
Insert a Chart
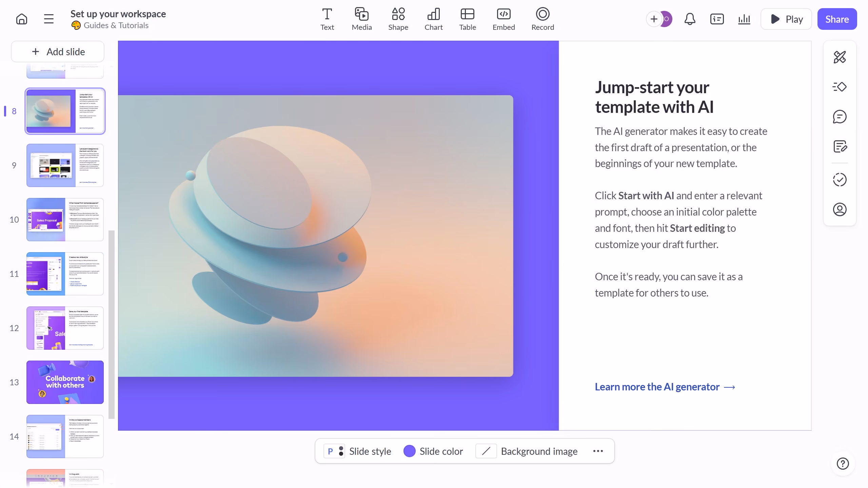coord(434,19)
